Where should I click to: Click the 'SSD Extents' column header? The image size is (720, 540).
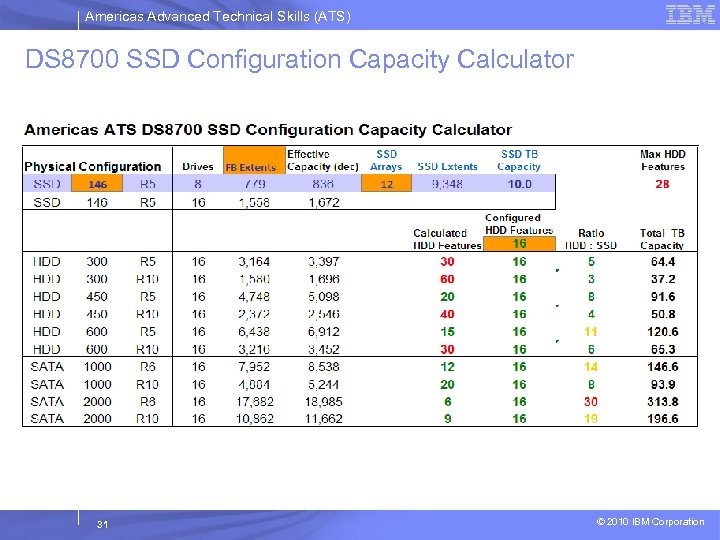pyautogui.click(x=447, y=167)
